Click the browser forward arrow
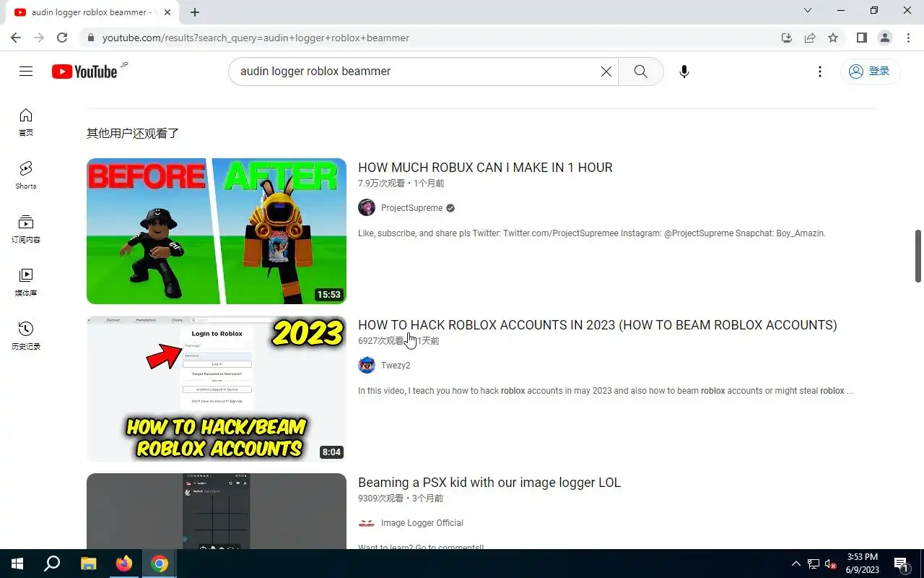 point(39,38)
